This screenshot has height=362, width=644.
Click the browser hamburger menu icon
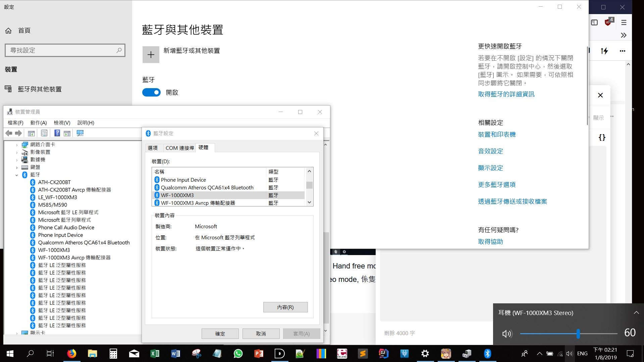coord(624,22)
